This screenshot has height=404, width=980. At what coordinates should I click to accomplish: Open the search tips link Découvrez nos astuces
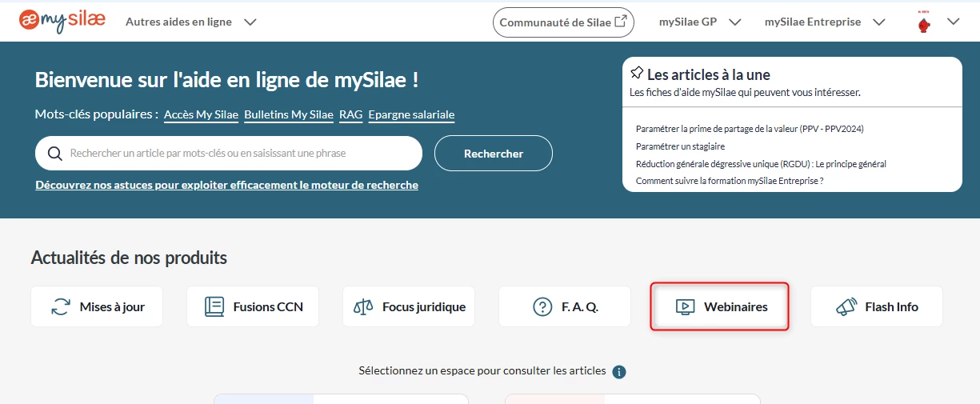226,185
